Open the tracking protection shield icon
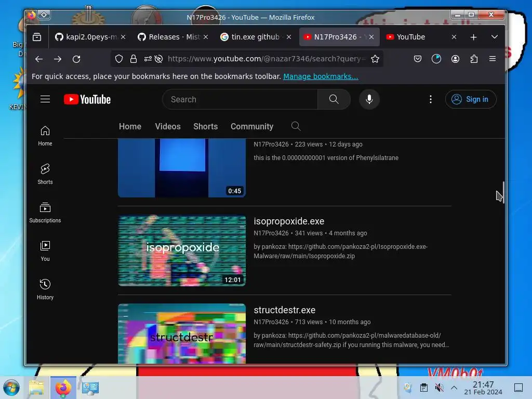Screen dimensions: 532x399 tap(119, 59)
